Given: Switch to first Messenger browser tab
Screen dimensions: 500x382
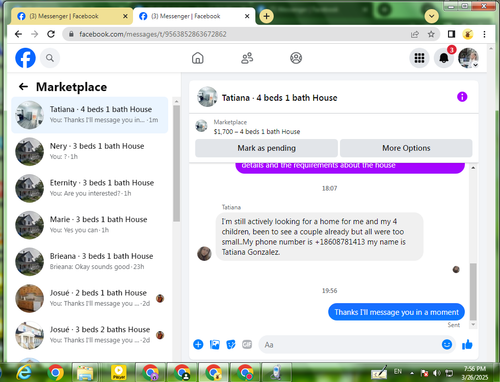Looking at the screenshot, I should pos(72,16).
